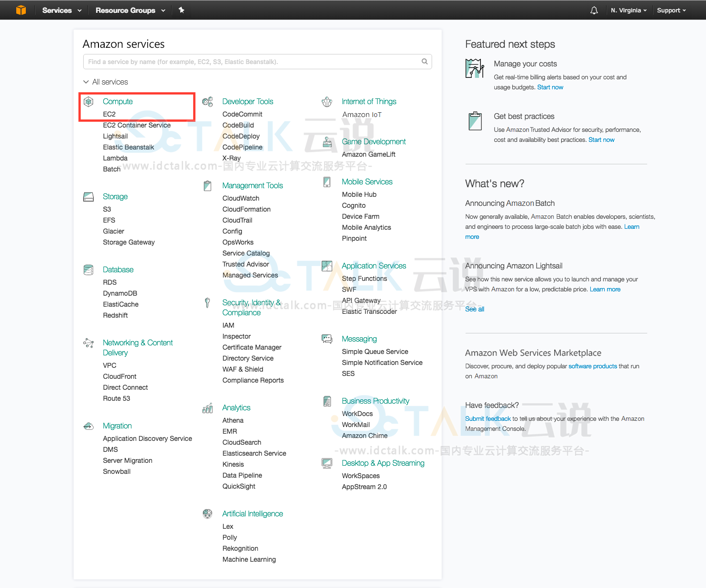Collapse the All services section

click(106, 82)
